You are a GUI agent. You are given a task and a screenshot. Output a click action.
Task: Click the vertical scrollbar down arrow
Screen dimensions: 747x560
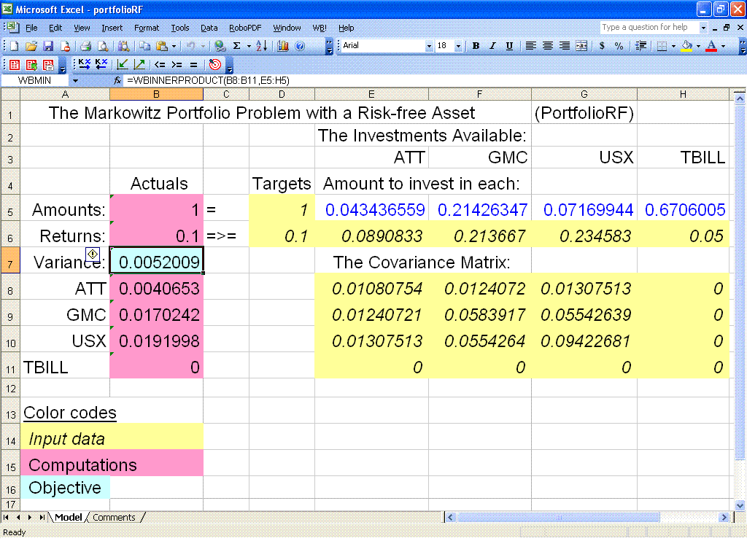tap(740, 506)
